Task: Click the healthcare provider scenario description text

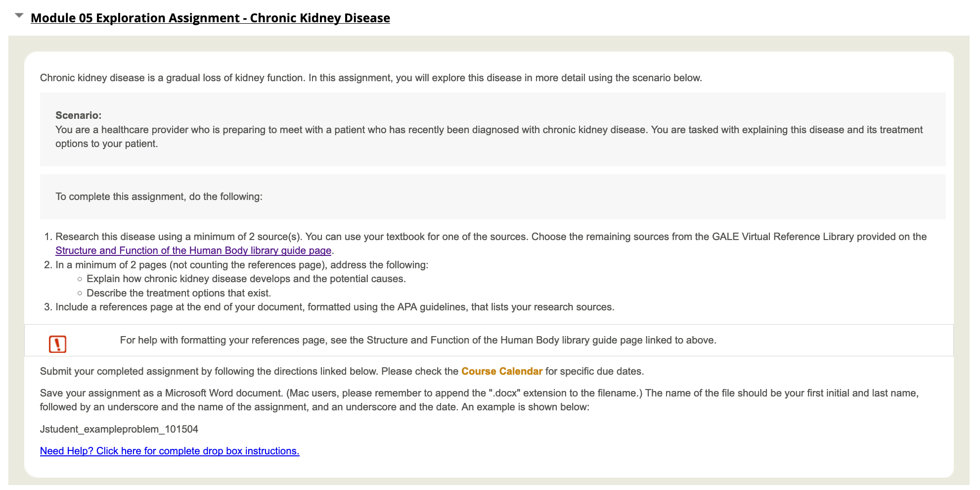Action: pyautogui.click(x=489, y=137)
